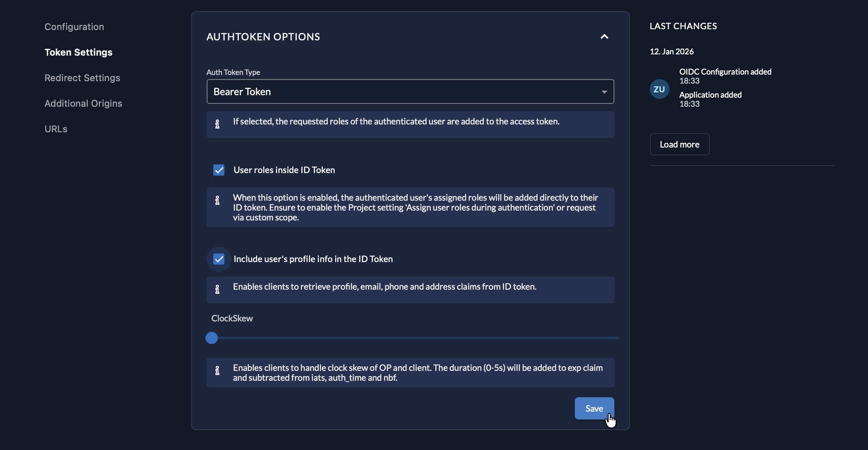868x450 pixels.
Task: Click info icon next to clock skew explanation
Action: (x=217, y=370)
